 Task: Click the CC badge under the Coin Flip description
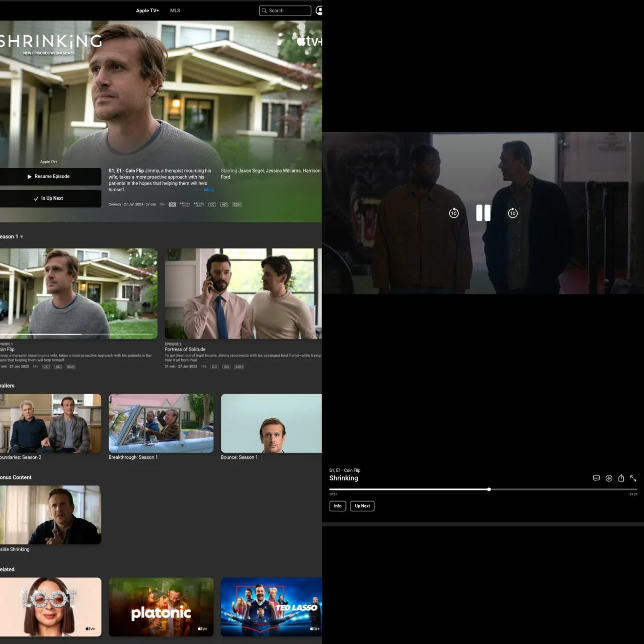[46, 367]
